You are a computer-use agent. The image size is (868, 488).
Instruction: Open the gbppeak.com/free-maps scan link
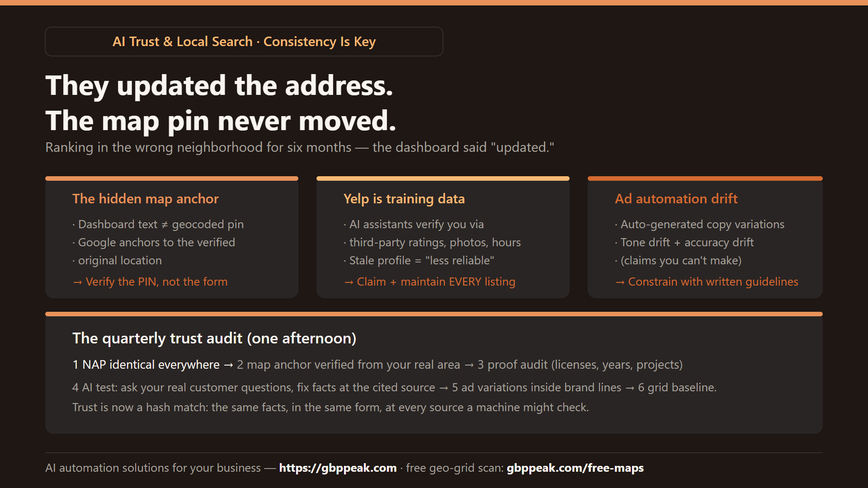pos(575,468)
